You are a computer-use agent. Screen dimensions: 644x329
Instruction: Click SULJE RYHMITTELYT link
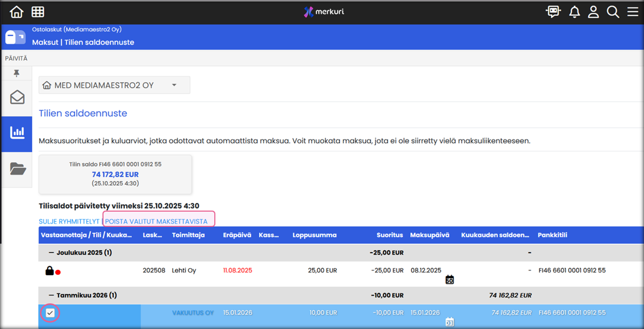[x=69, y=221]
